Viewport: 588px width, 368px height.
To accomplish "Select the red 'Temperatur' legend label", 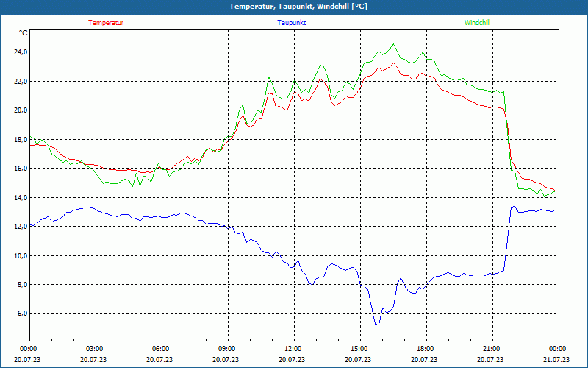I will click(x=106, y=23).
